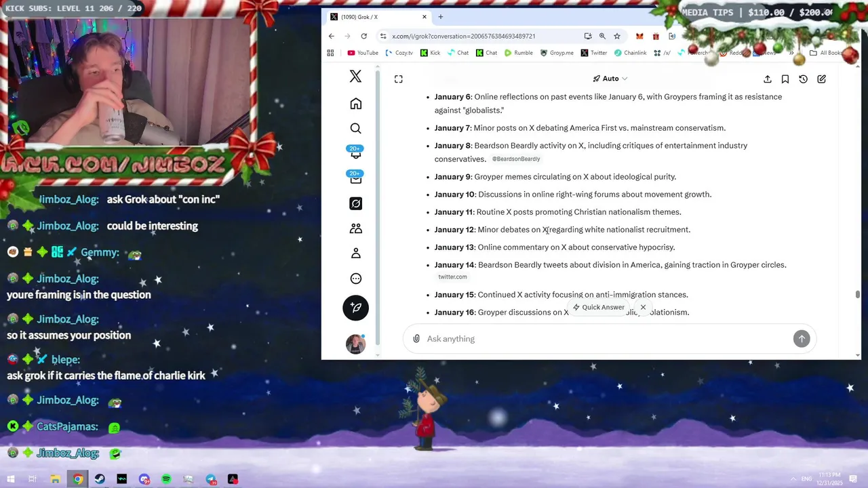The image size is (868, 488).
Task: Open MetaMask fox extension
Action: pyautogui.click(x=639, y=36)
